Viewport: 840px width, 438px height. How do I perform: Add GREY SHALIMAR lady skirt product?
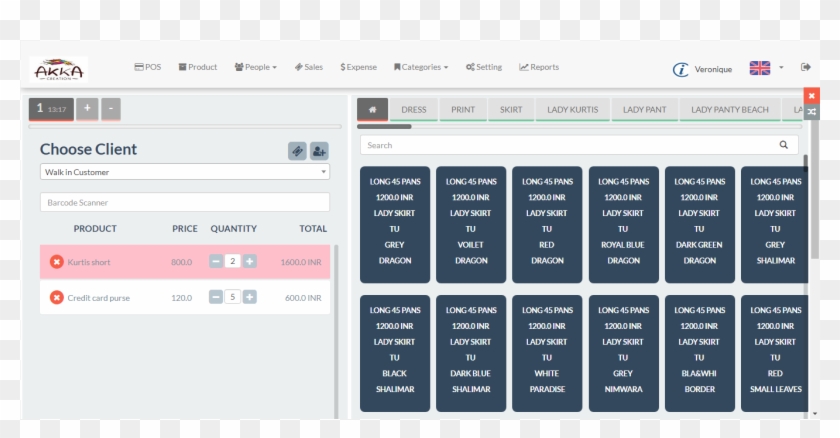pyautogui.click(x=775, y=224)
